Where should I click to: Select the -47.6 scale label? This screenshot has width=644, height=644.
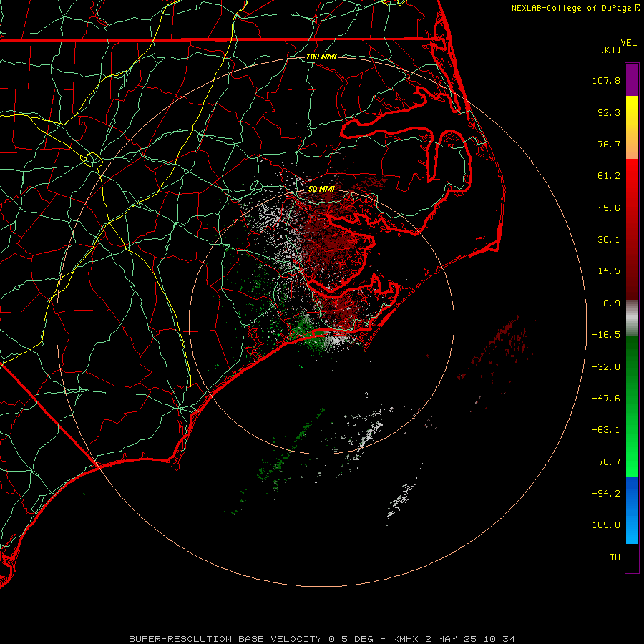click(606, 399)
